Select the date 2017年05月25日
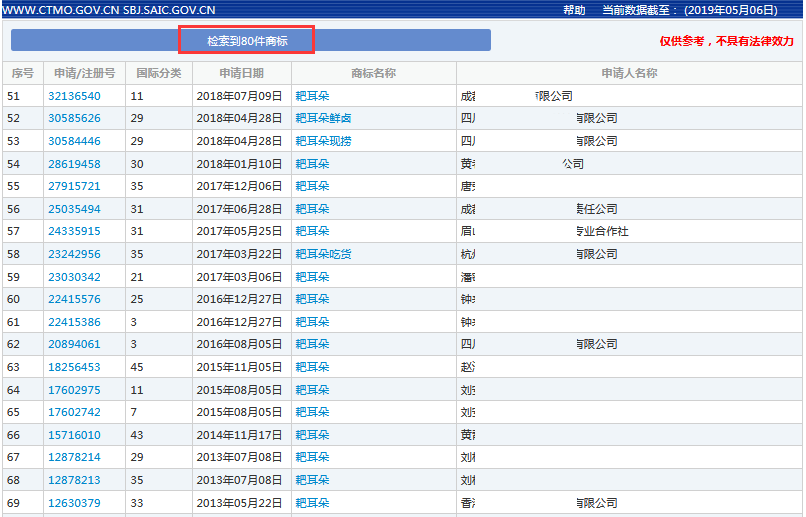806x517 pixels. click(x=240, y=231)
